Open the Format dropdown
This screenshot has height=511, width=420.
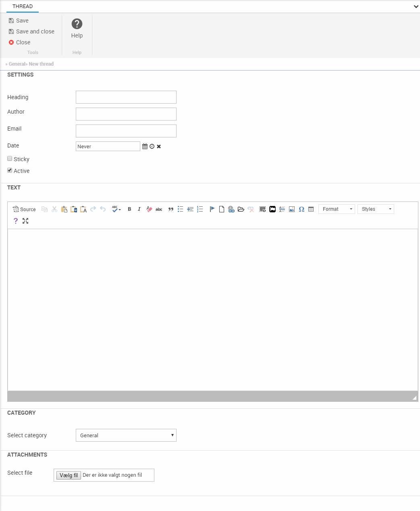pyautogui.click(x=337, y=209)
